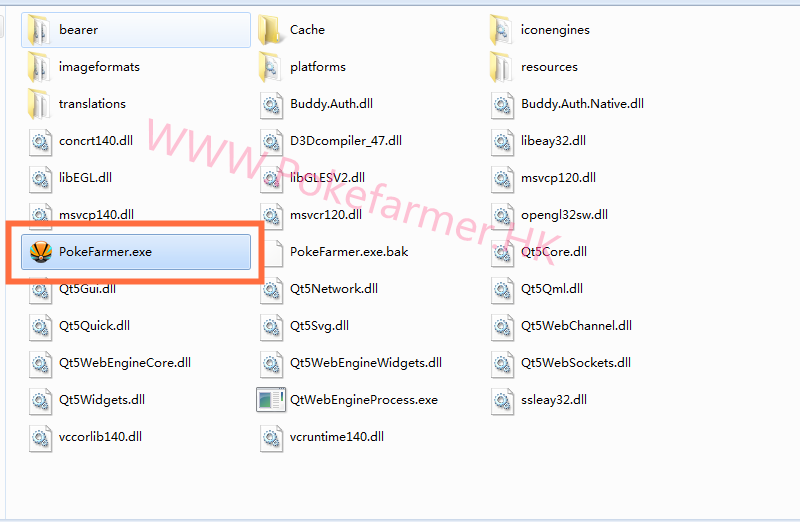Click the PokeFarmer.exe.bak blank file icon
The height and width of the screenshot is (522, 800).
point(272,252)
